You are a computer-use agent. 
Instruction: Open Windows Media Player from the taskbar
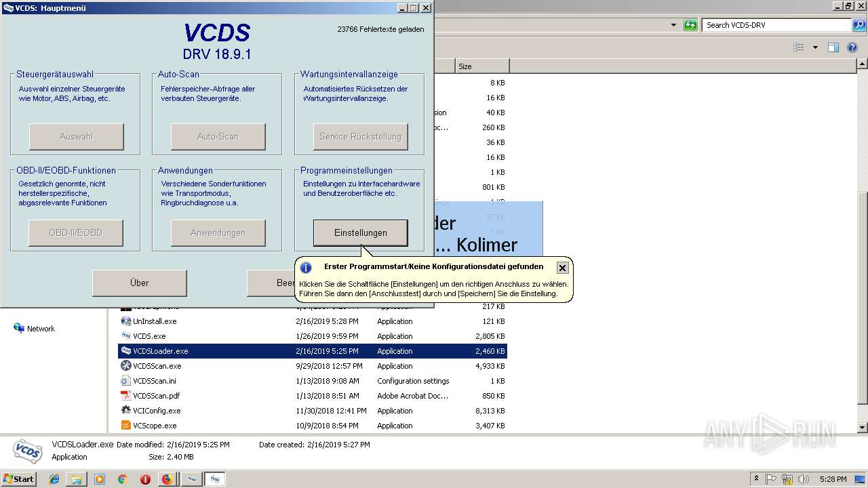point(100,479)
